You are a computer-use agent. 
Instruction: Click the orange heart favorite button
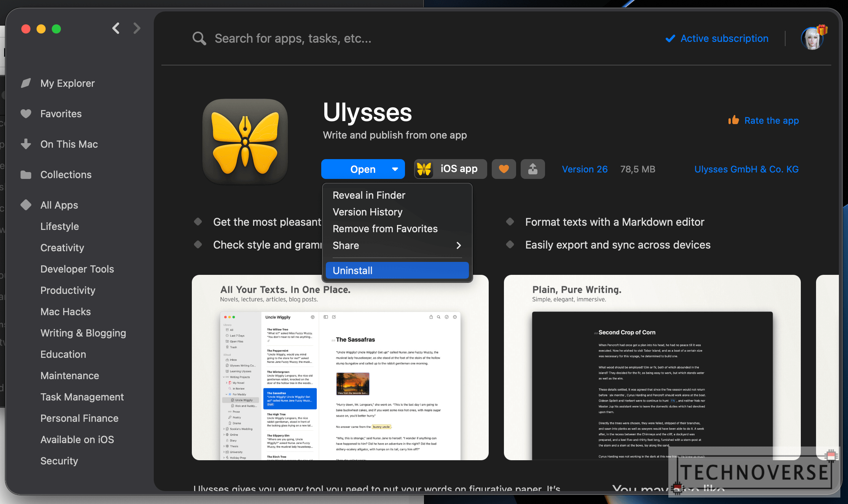pyautogui.click(x=504, y=169)
